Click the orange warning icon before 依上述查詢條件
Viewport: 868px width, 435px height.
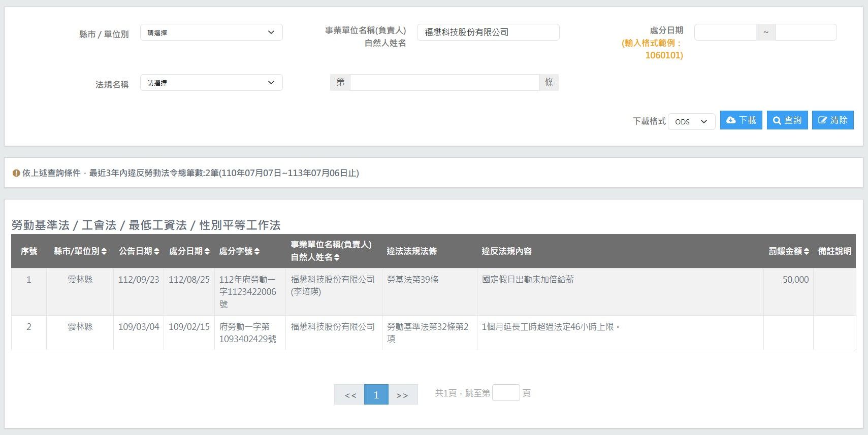tap(16, 173)
